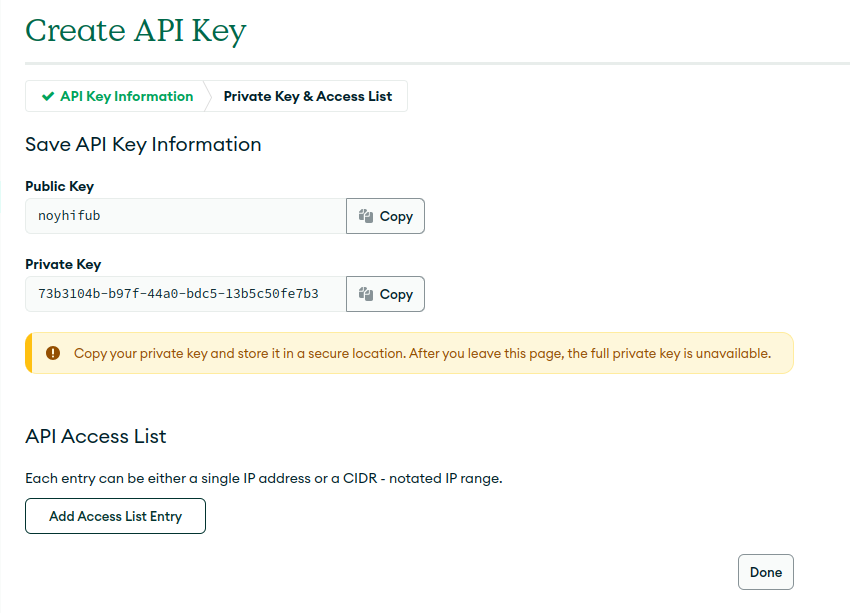Click the API Access List heading
Screen dimensions: 850x613
[x=95, y=436]
